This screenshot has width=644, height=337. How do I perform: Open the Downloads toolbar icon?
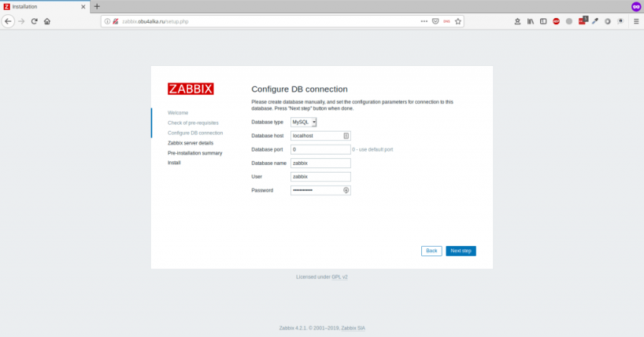(x=517, y=21)
